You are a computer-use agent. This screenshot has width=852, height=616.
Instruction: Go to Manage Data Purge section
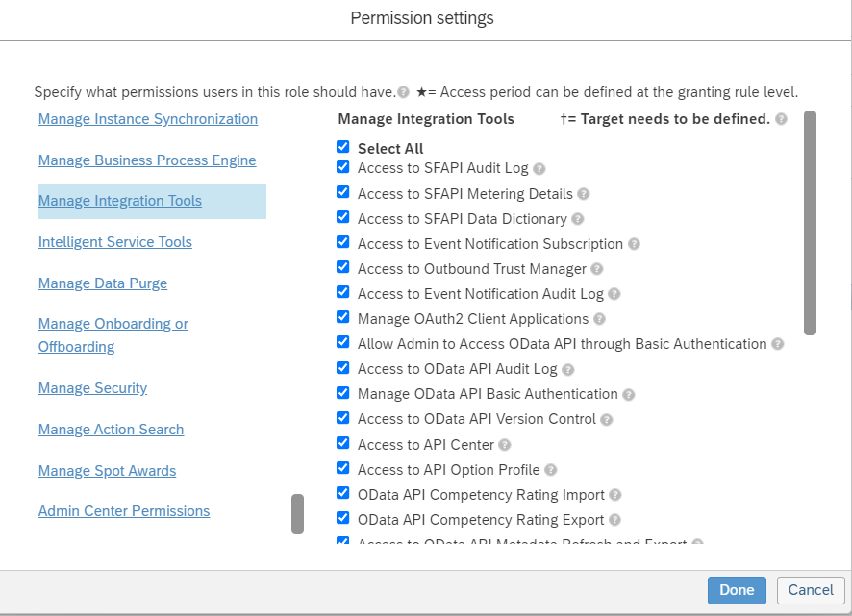click(x=103, y=283)
